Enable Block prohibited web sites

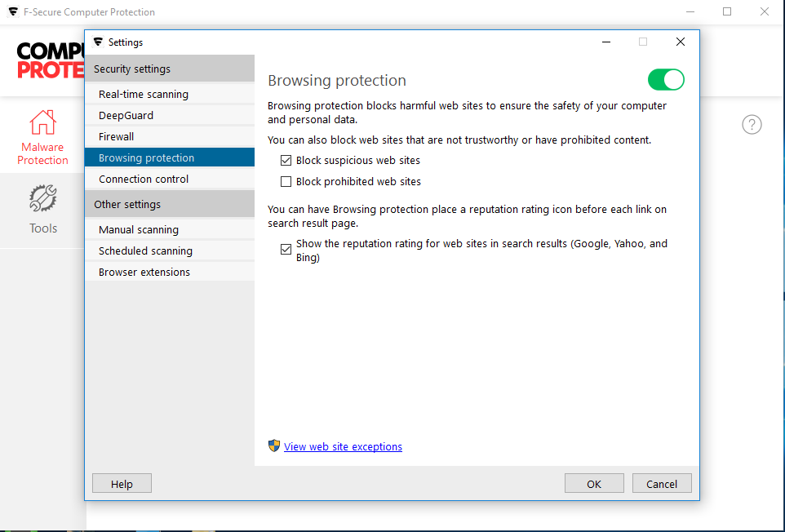(286, 182)
